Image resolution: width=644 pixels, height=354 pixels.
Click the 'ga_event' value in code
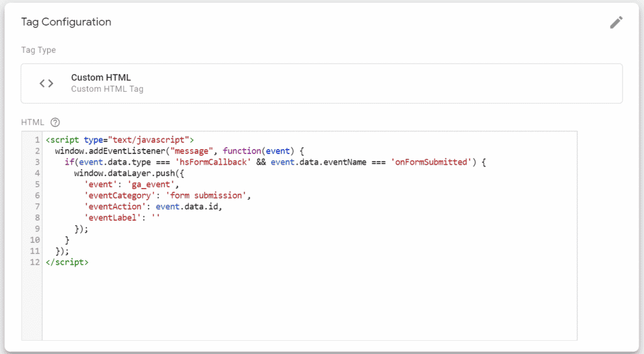point(151,184)
